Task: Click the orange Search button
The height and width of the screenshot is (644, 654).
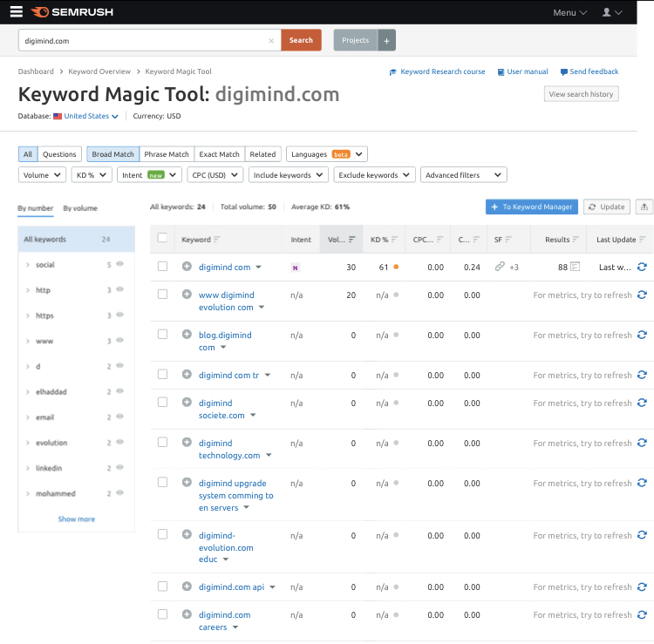Action: point(301,40)
